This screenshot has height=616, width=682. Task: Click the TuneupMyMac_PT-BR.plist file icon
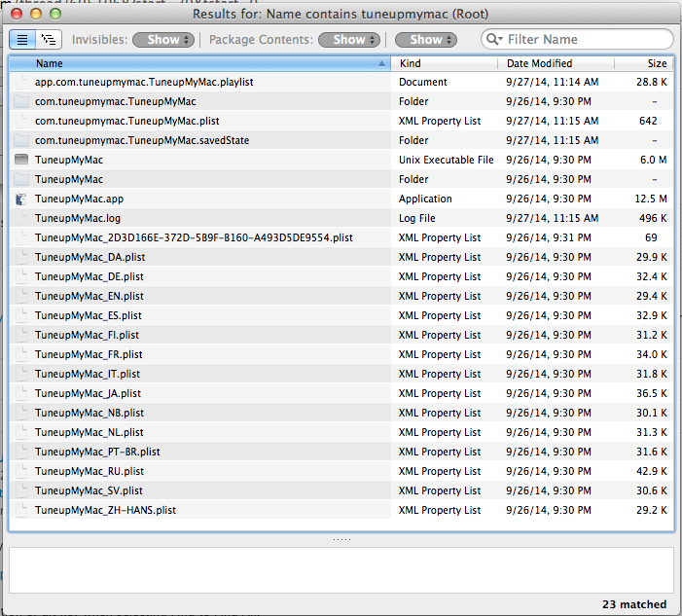click(x=20, y=452)
